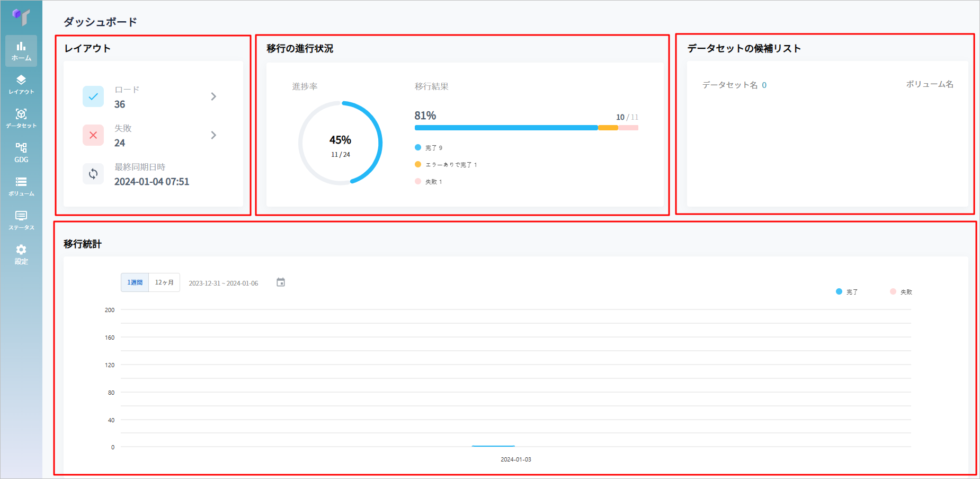Image resolution: width=980 pixels, height=479 pixels.
Task: Click the データセットの候補リスト heading
Action: (x=744, y=48)
